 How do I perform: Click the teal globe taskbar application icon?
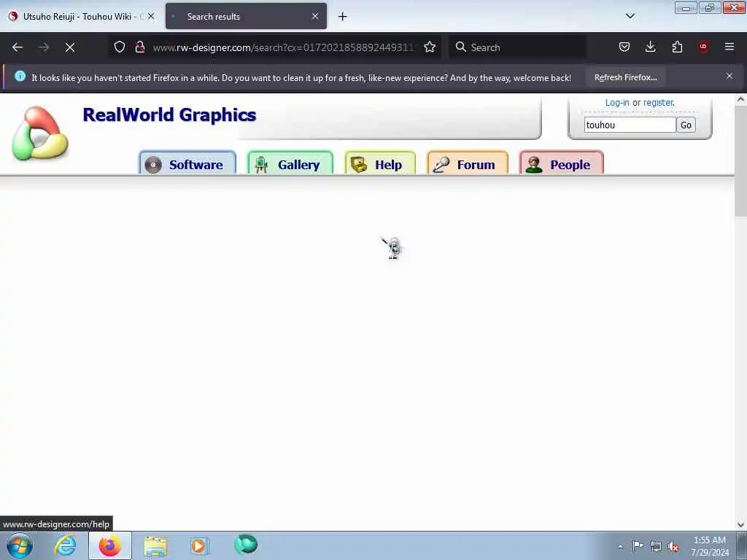pos(246,545)
